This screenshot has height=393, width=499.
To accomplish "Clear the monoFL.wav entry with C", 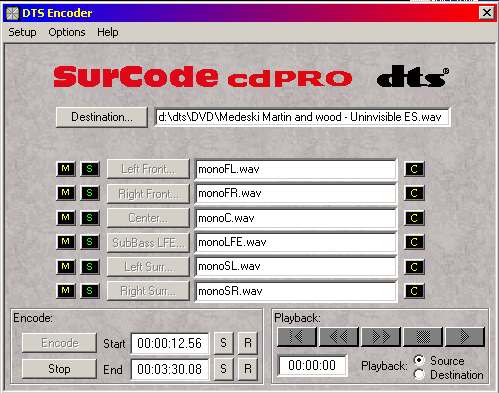I will [414, 169].
